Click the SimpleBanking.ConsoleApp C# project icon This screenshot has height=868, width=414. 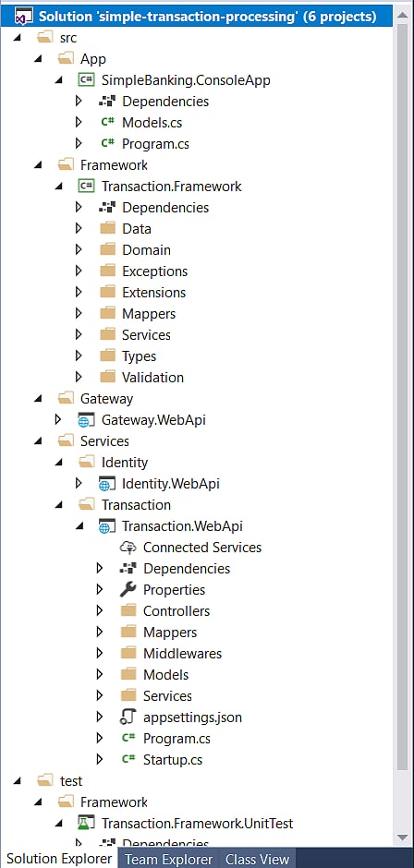86,79
